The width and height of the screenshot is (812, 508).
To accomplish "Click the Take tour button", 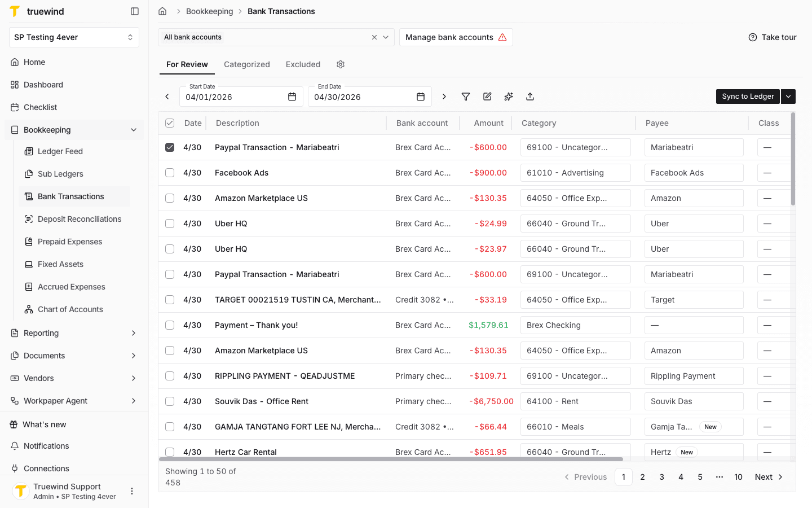I will (x=772, y=37).
